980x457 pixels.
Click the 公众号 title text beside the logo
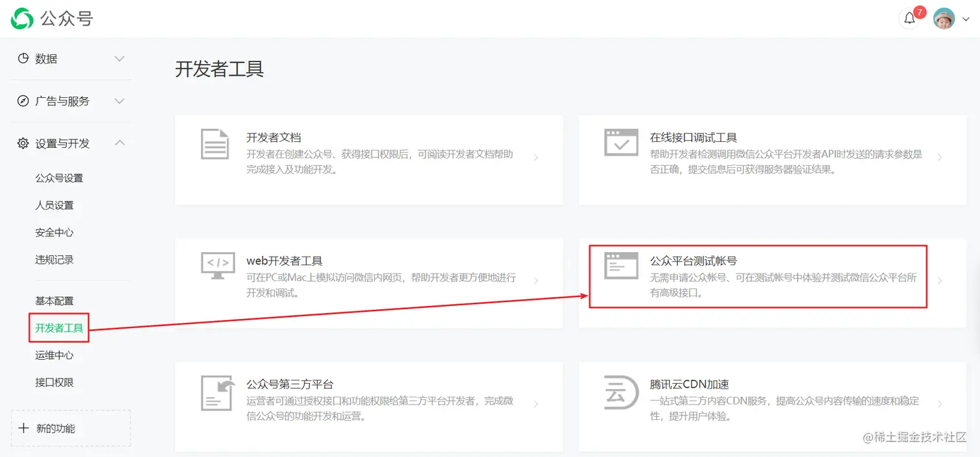[x=67, y=18]
